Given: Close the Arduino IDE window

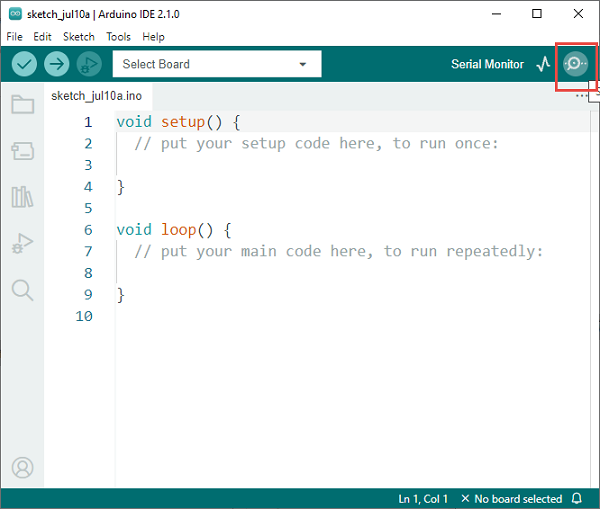Looking at the screenshot, I should click(578, 14).
